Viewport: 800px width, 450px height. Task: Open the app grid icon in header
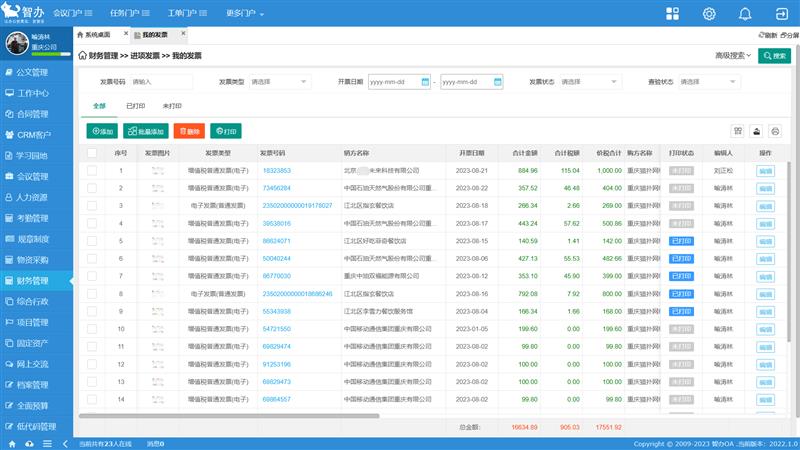[675, 14]
